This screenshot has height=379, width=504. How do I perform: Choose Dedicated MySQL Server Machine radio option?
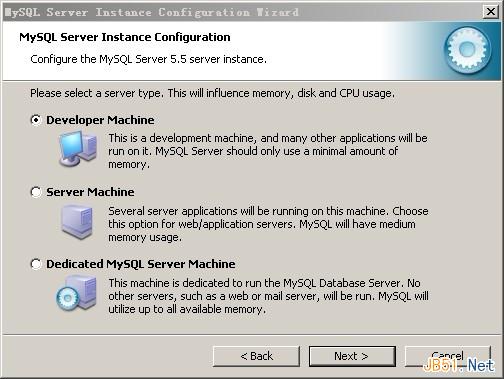click(x=36, y=264)
